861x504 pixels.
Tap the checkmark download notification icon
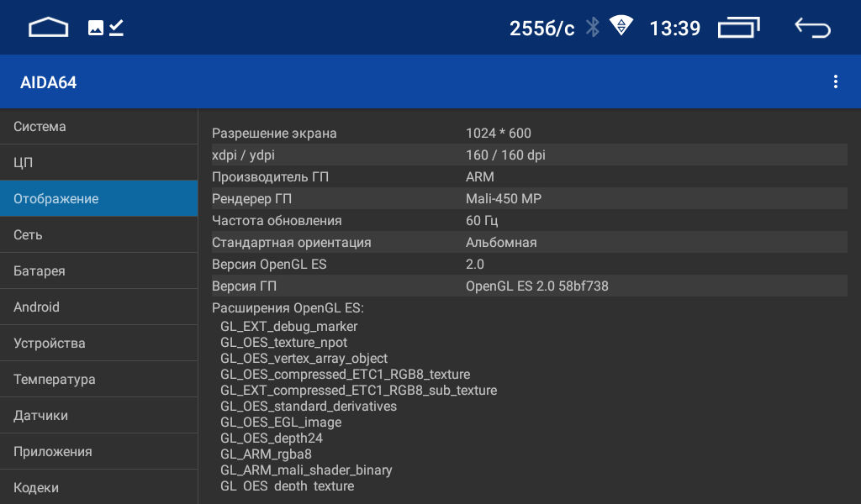point(116,28)
